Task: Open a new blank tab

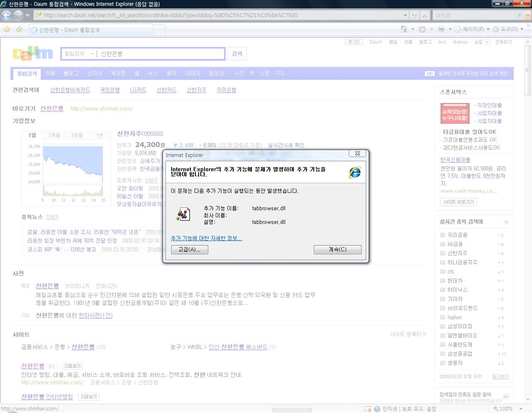Action: tap(159, 30)
